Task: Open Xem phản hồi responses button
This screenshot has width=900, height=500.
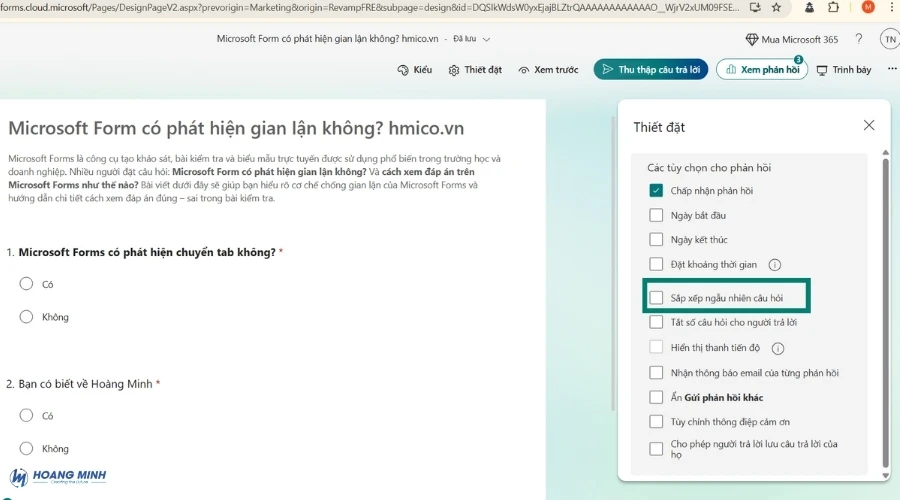Action: pyautogui.click(x=762, y=69)
